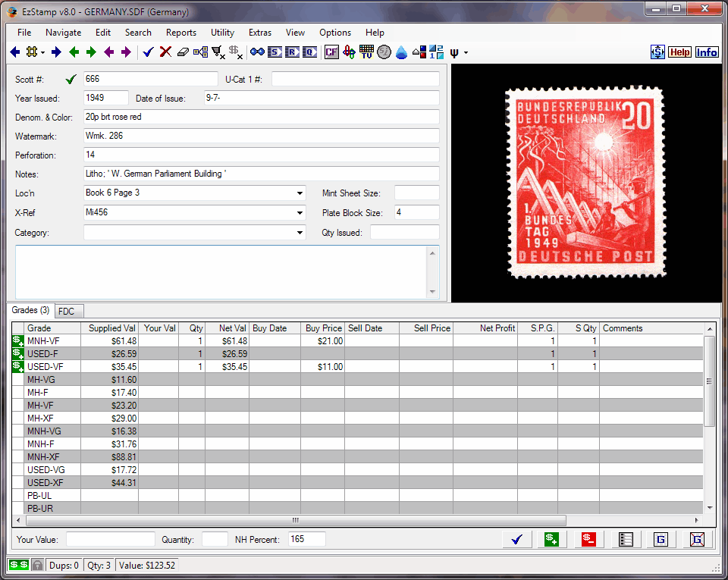Click the binoculars search icon

(x=256, y=52)
